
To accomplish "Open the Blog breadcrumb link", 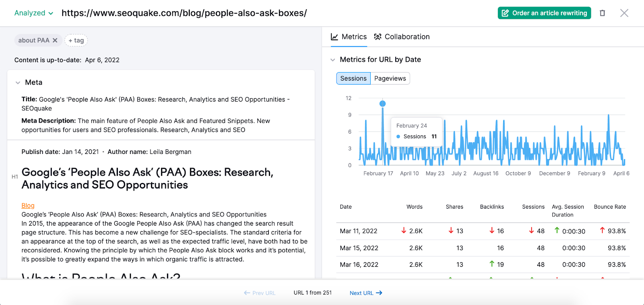I will (x=28, y=205).
